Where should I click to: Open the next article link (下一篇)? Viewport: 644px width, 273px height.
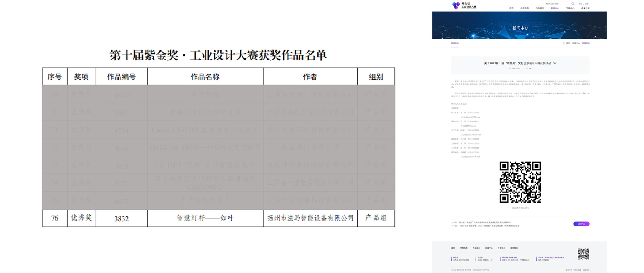(x=489, y=226)
